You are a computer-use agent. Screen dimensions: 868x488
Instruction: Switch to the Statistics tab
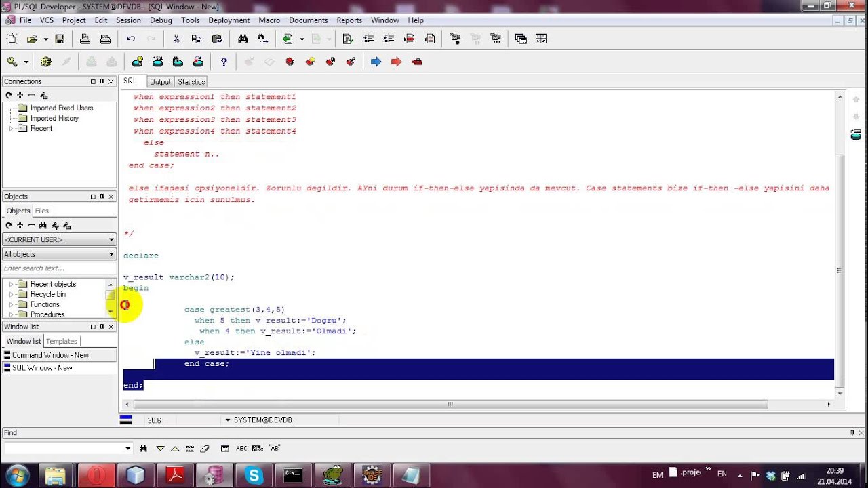tap(191, 82)
